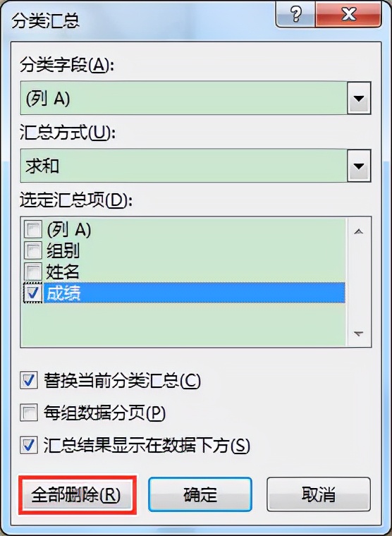This screenshot has height=536, width=392.
Task: Click the 组别 item label in list
Action: (x=63, y=251)
